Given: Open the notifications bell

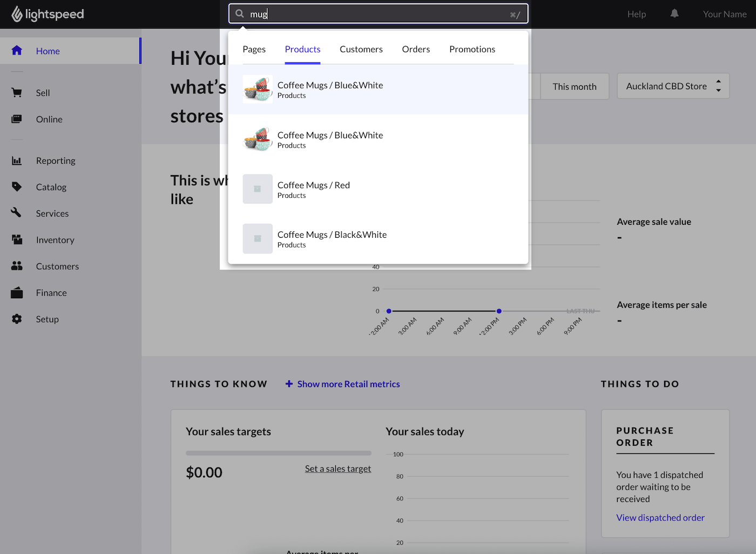Looking at the screenshot, I should tap(674, 14).
